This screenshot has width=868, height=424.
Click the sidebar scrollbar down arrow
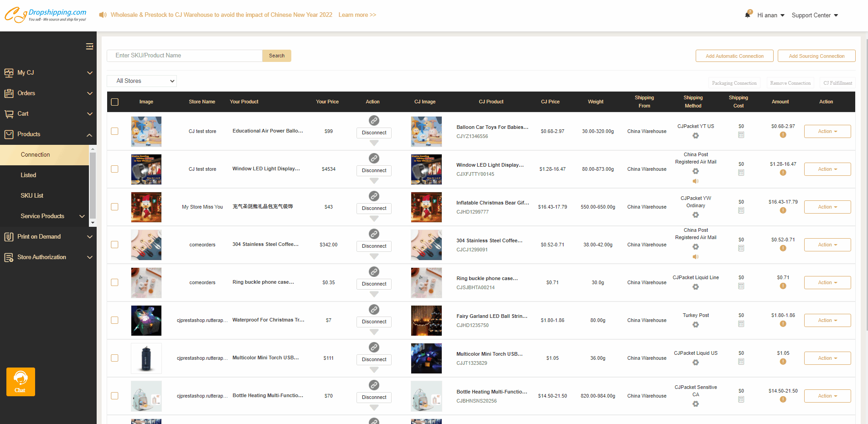tap(93, 223)
